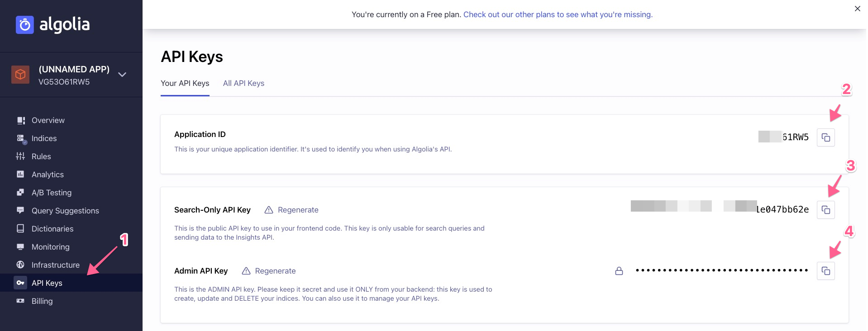Viewport: 868px width, 331px height.
Task: Expand the application switcher chevron
Action: pyautogui.click(x=122, y=75)
